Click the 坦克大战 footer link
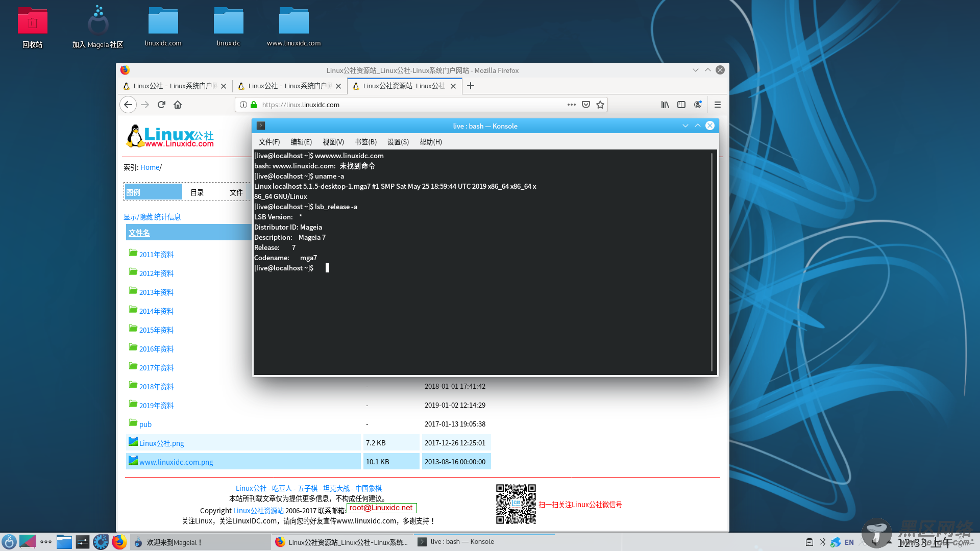This screenshot has width=980, height=551. (336, 488)
